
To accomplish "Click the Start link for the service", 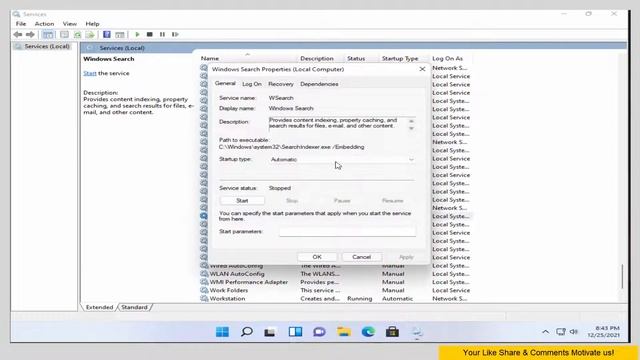I will 90,73.
